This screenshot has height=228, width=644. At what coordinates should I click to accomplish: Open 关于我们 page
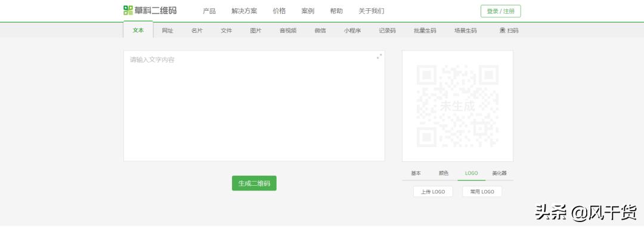coord(371,11)
